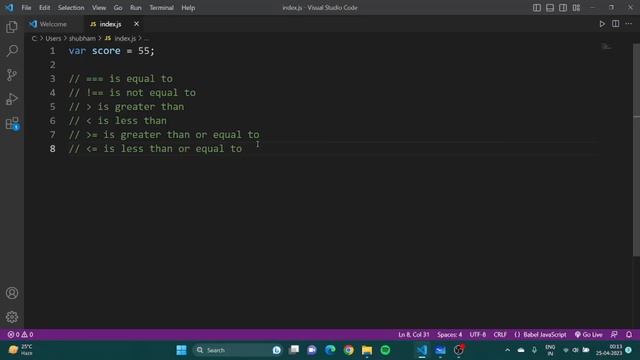Close the index.js tab
The height and width of the screenshot is (360, 640).
136,24
